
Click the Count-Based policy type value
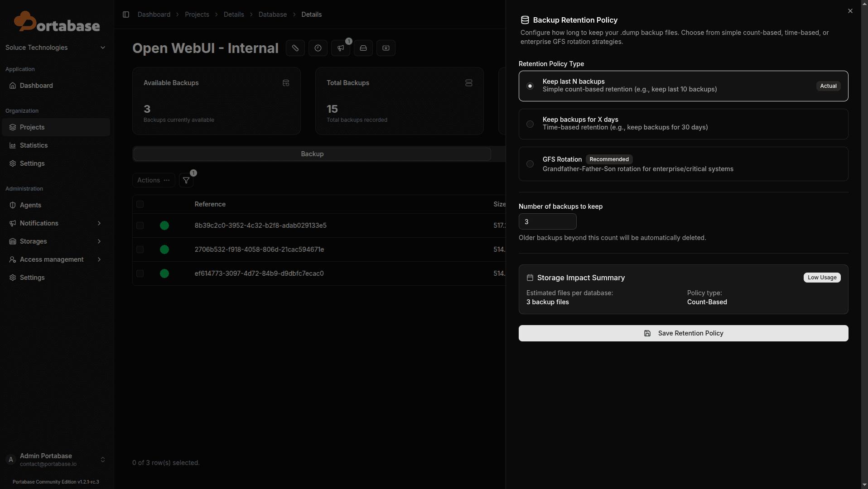tap(707, 302)
